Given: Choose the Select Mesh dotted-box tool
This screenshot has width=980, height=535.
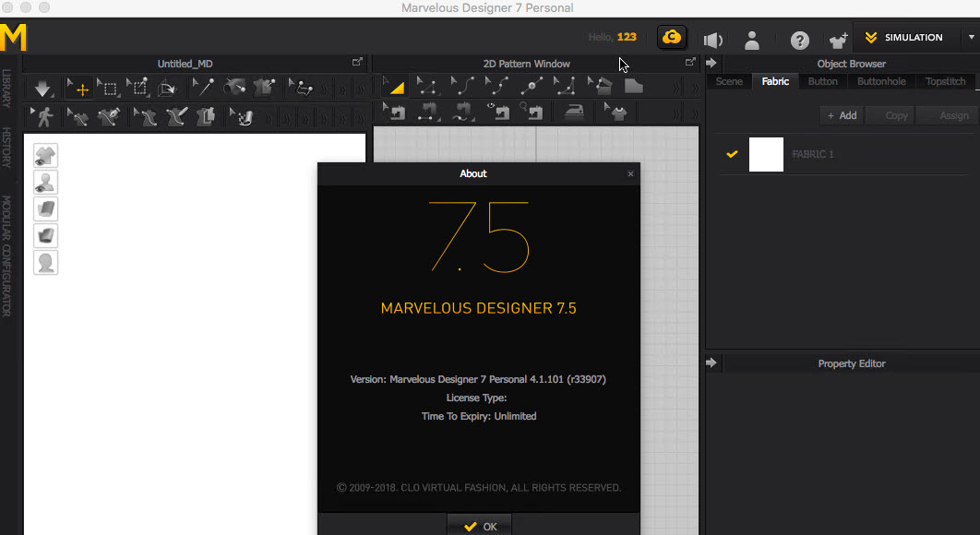Looking at the screenshot, I should [109, 89].
